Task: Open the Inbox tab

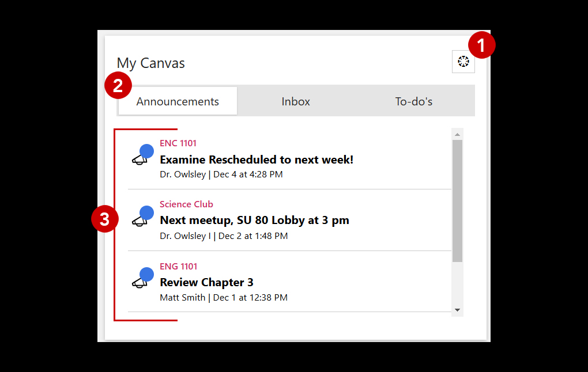Action: [296, 101]
